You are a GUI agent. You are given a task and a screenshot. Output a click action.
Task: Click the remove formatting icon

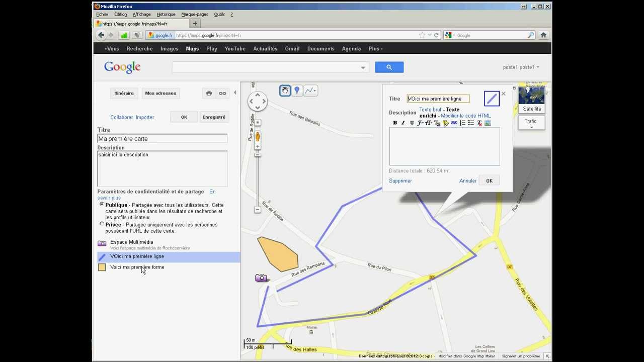click(479, 123)
